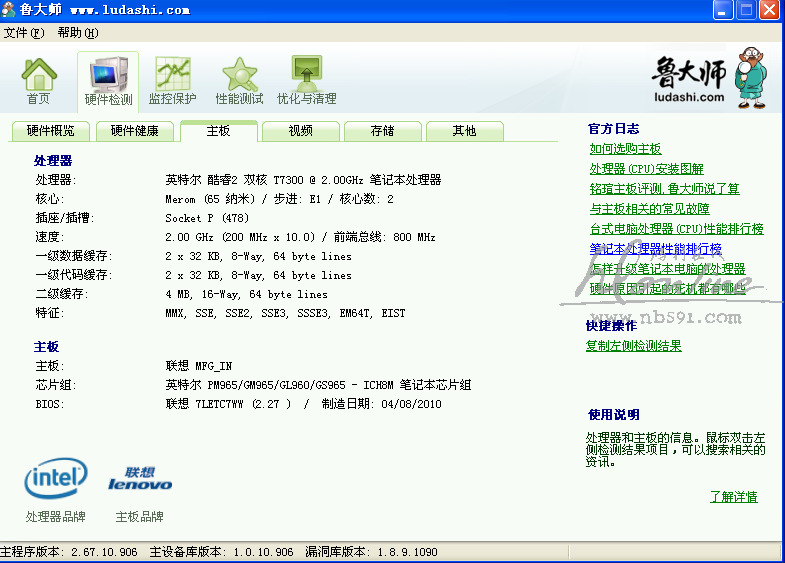Open the 监控保护 monitoring protection icon
Viewport: 785px width, 563px height.
coord(172,75)
